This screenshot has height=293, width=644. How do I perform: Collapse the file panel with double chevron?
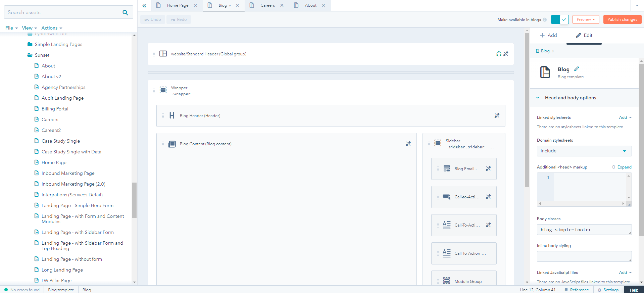point(144,6)
